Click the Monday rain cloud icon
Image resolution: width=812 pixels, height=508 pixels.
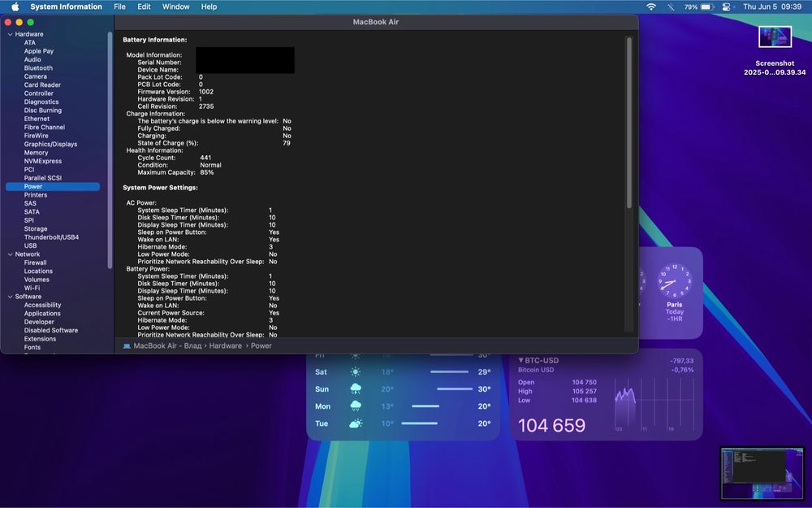click(356, 406)
